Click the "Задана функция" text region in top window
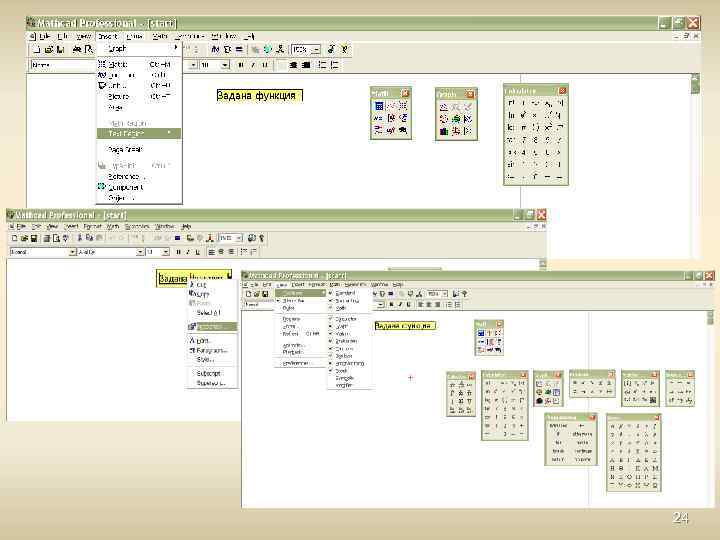Image resolution: width=720 pixels, height=540 pixels. pyautogui.click(x=259, y=96)
